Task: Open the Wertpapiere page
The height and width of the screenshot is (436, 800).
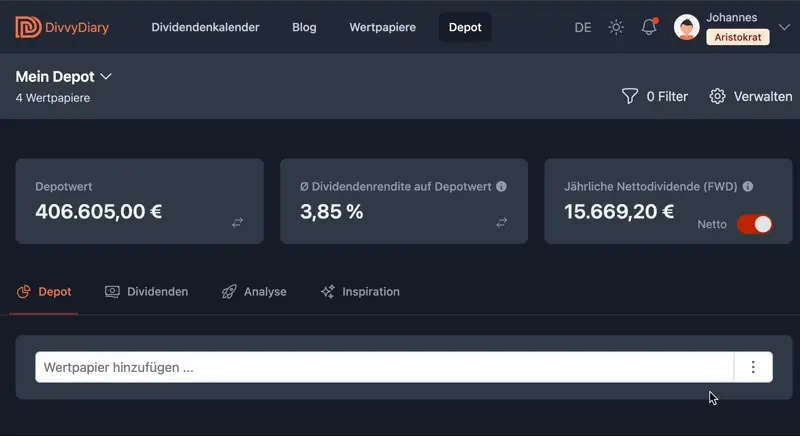Action: (382, 27)
